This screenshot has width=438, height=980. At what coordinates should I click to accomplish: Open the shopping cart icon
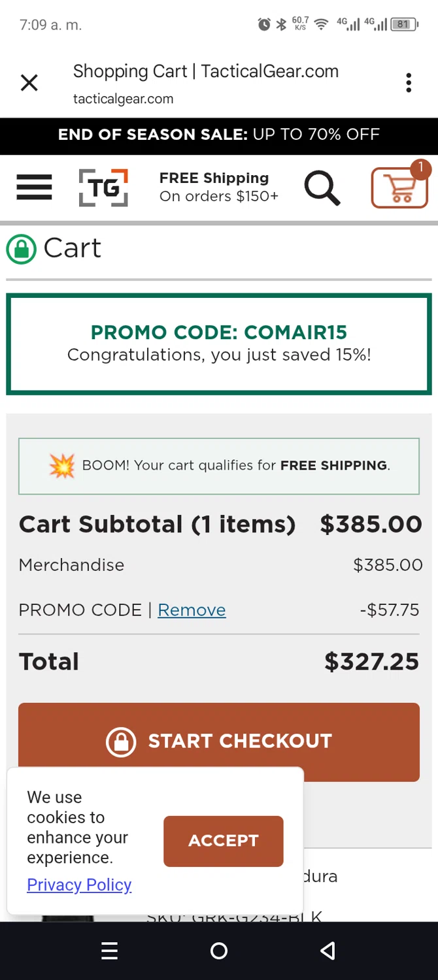pos(398,189)
